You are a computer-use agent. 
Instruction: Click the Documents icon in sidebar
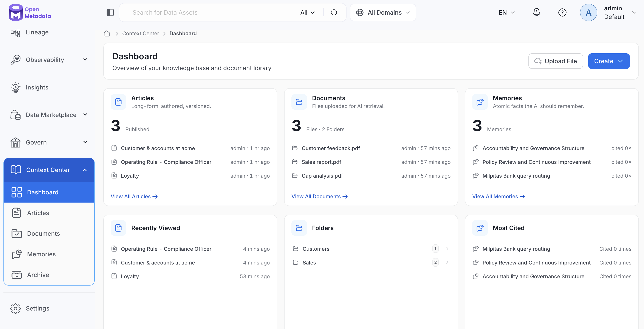(17, 234)
